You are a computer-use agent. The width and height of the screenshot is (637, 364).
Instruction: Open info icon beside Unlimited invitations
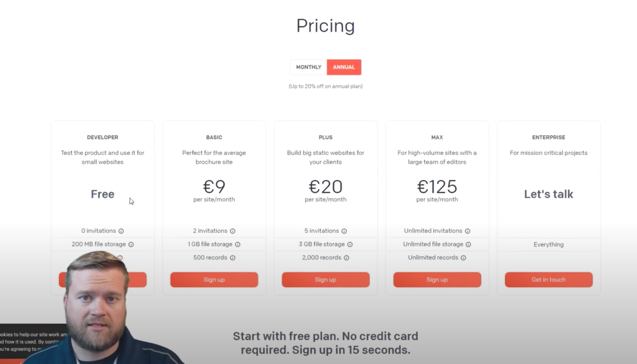(468, 231)
